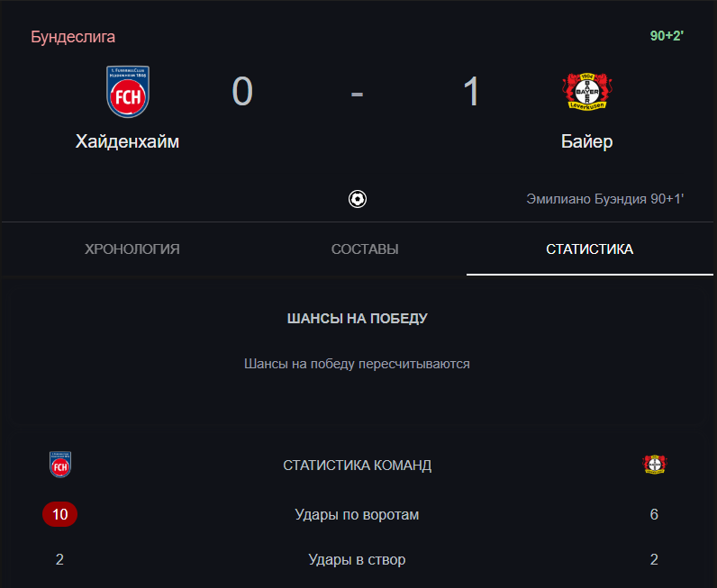717x588 pixels.
Task: Open the Бундеслига league link
Action: point(73,37)
